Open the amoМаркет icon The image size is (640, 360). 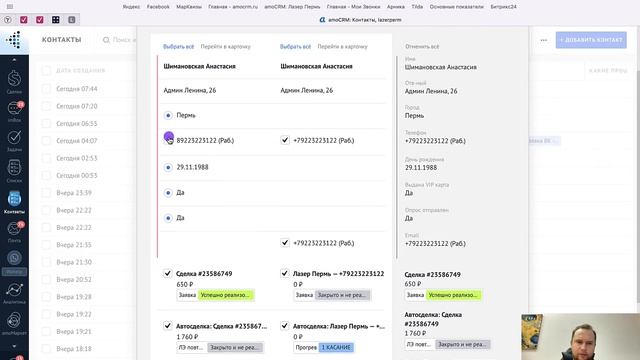pos(14,323)
